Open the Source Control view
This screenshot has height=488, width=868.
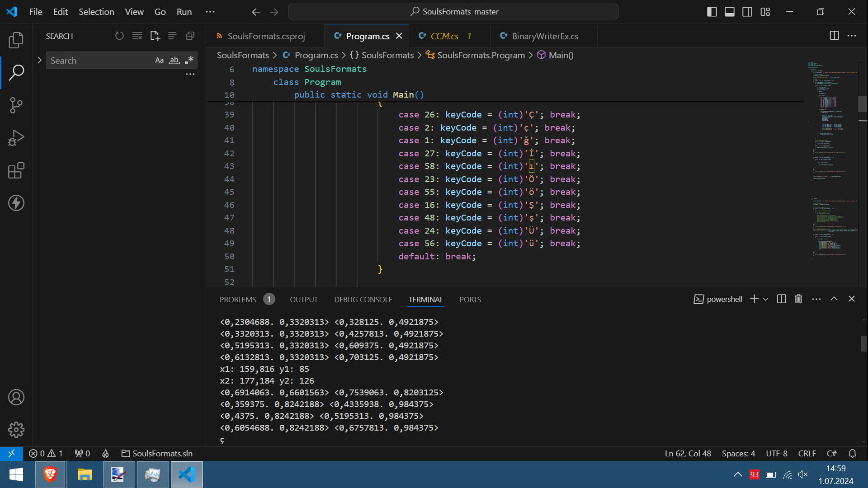16,105
